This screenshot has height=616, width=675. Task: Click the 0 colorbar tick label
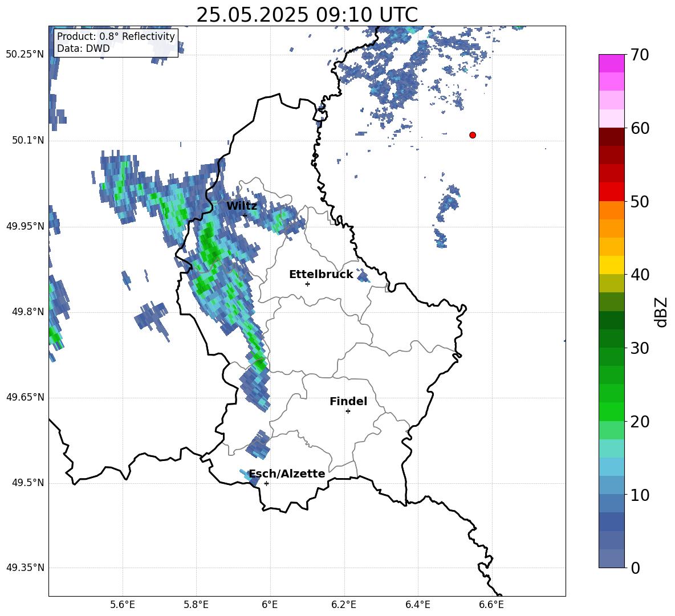(x=635, y=568)
